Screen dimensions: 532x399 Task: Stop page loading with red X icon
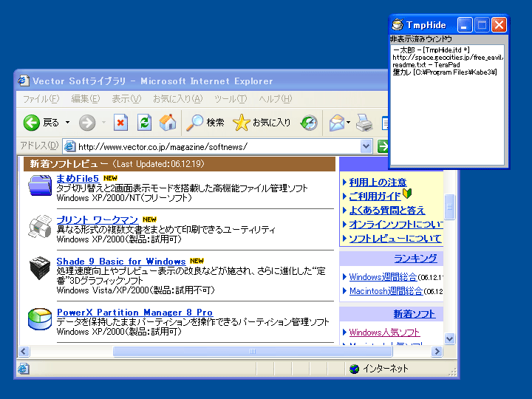point(120,123)
